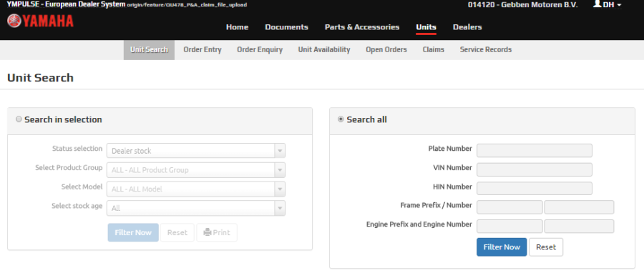Go to the Home menu
This screenshot has width=644, height=278.
[237, 27]
